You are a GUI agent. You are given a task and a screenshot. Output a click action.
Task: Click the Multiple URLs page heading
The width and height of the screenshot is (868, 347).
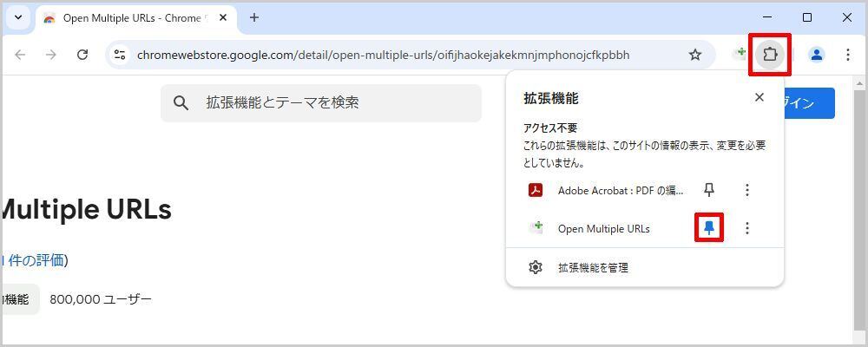click(x=88, y=210)
